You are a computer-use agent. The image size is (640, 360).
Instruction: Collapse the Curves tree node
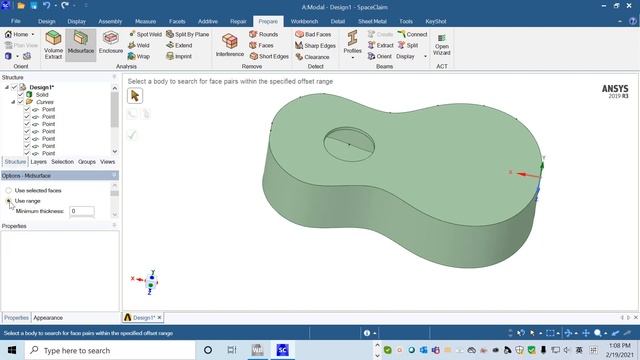[x=13, y=102]
